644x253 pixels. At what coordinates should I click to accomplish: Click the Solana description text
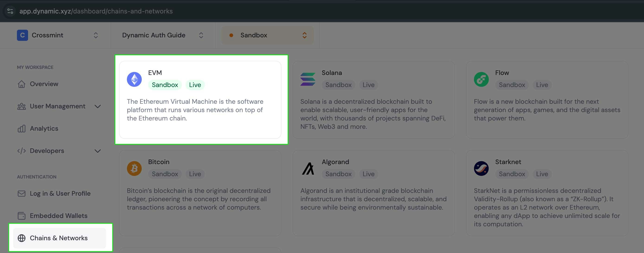click(x=373, y=114)
